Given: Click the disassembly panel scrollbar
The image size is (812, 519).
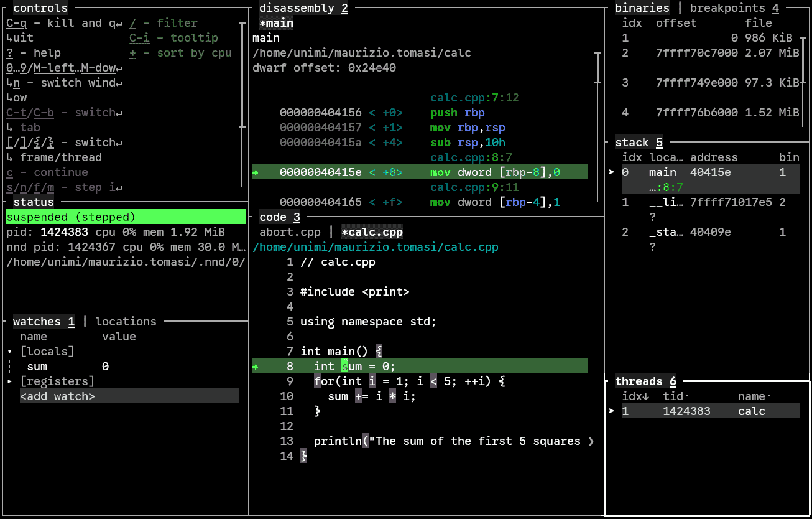Looking at the screenshot, I should 598,68.
